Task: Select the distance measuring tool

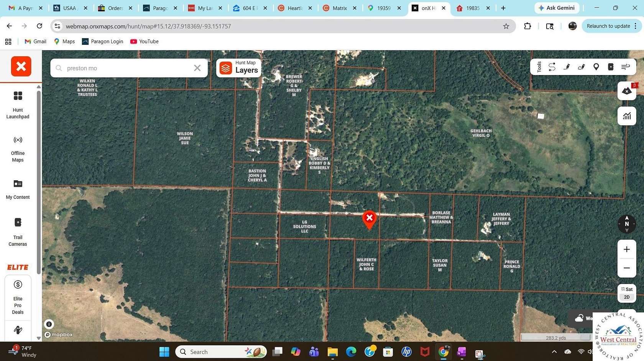Action: tap(552, 67)
